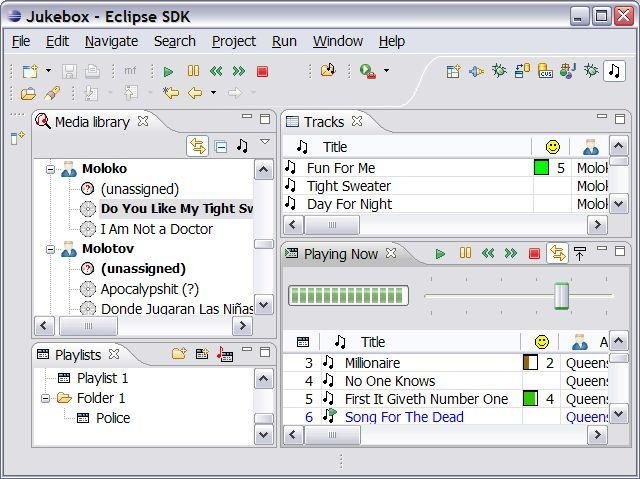Screen dimensions: 640x479
Task: Select Song For The Dead in queue
Action: (445, 417)
